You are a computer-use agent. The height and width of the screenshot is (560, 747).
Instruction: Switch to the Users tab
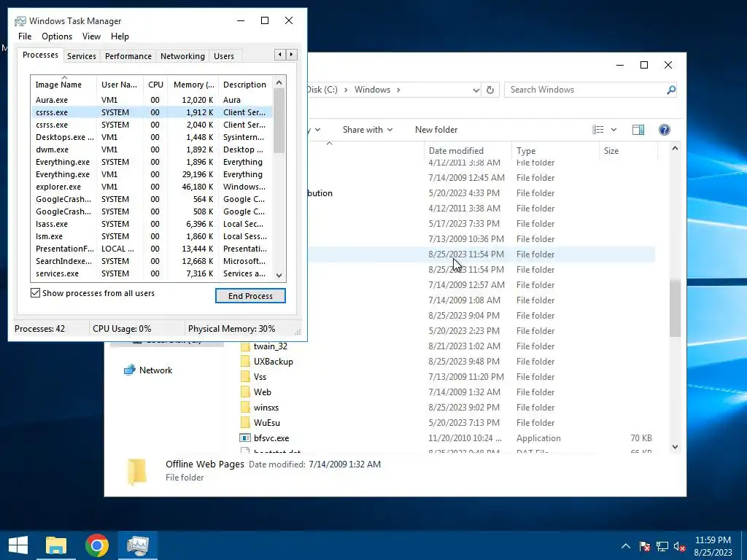tap(224, 56)
